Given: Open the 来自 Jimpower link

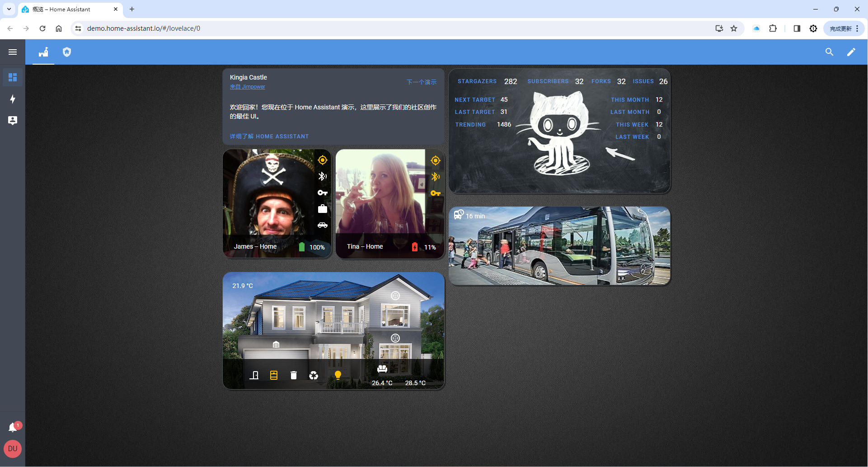Looking at the screenshot, I should [248, 87].
